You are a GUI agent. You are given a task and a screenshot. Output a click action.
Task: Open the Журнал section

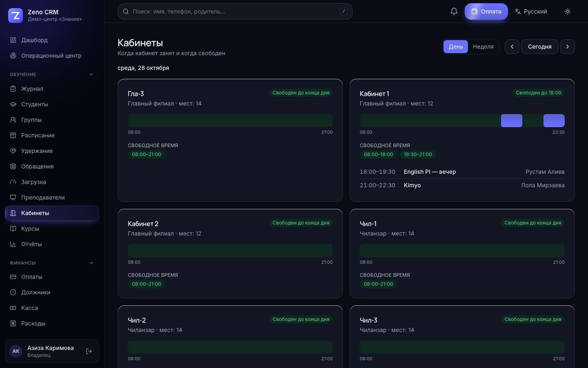[x=52, y=89]
